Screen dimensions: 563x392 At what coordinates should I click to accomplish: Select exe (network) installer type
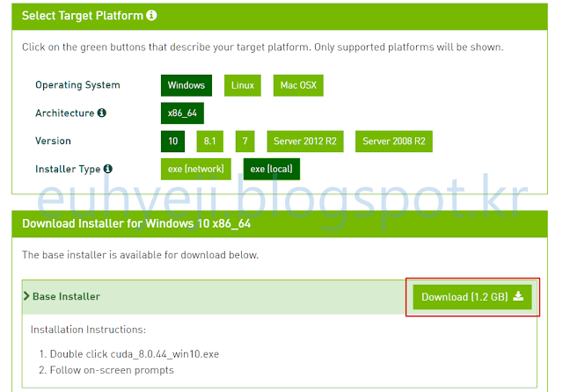196,169
